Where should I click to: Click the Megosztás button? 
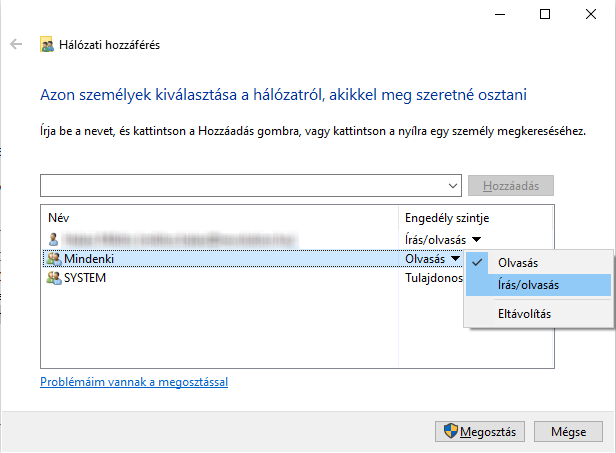[480, 431]
